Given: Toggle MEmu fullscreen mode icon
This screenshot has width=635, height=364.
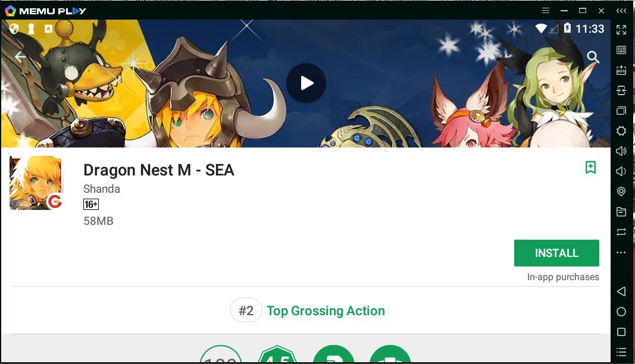Looking at the screenshot, I should tap(621, 30).
